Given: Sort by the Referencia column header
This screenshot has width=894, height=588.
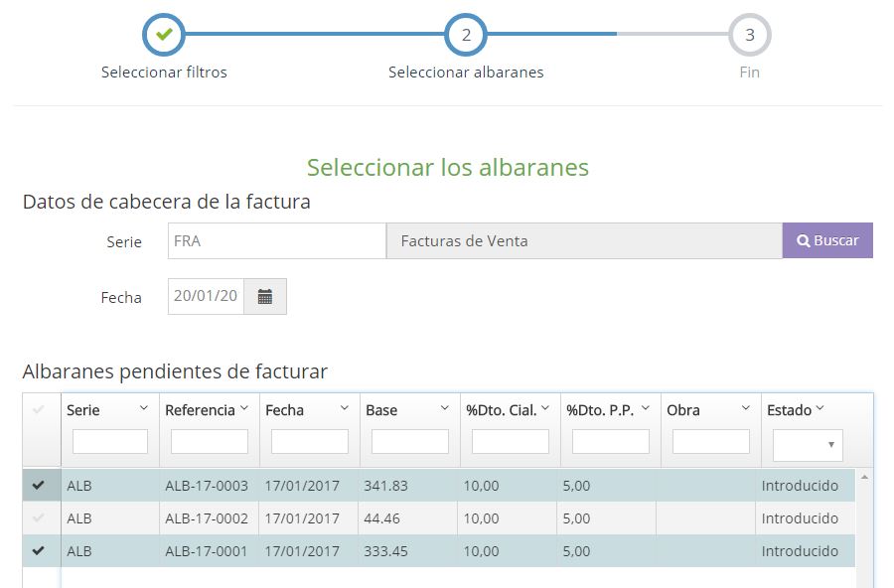Looking at the screenshot, I should pyautogui.click(x=200, y=410).
